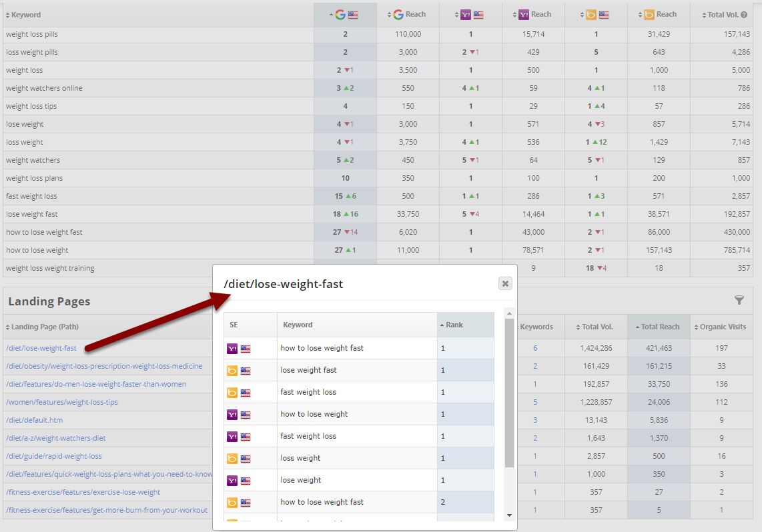This screenshot has height=532, width=762.
Task: Open the /women/features/weight-loss-tips link
Action: click(x=62, y=402)
